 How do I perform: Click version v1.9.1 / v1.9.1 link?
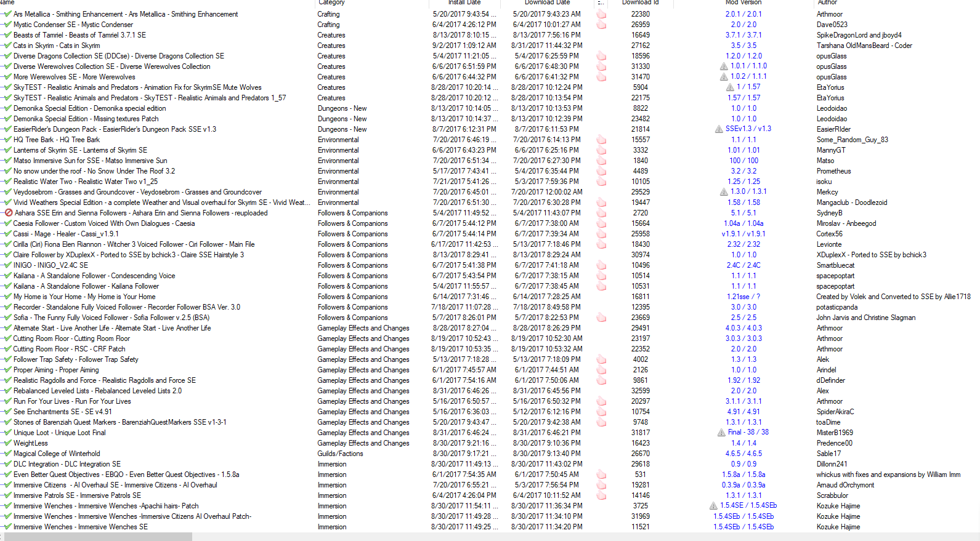click(x=743, y=234)
